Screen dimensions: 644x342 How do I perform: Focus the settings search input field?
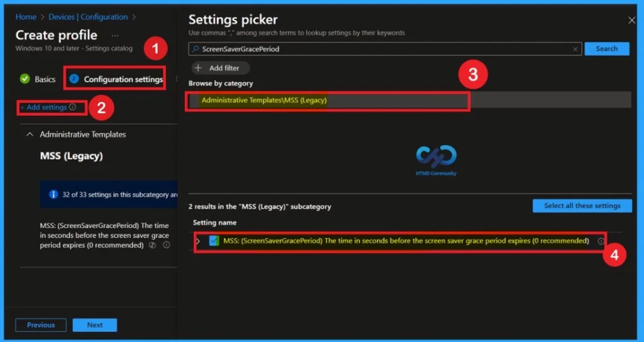tap(385, 49)
